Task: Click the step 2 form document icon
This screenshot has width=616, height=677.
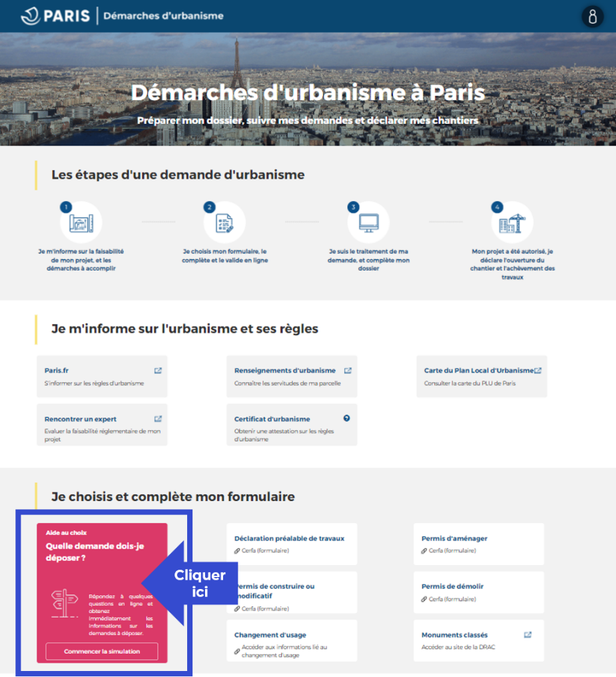Action: pos(224,223)
